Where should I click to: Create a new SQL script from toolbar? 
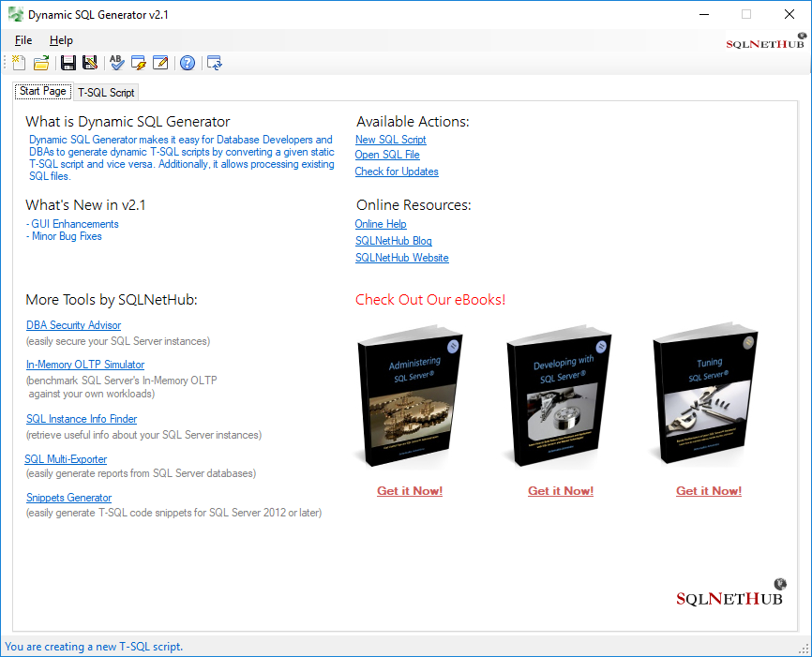pos(19,63)
